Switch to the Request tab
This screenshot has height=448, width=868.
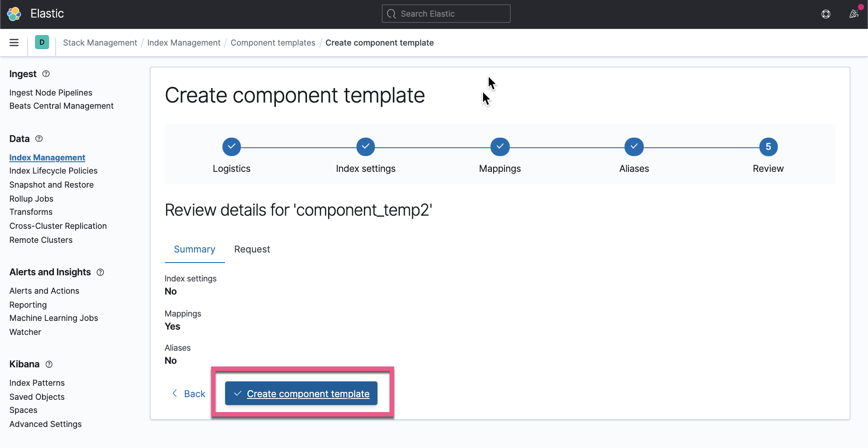point(252,249)
